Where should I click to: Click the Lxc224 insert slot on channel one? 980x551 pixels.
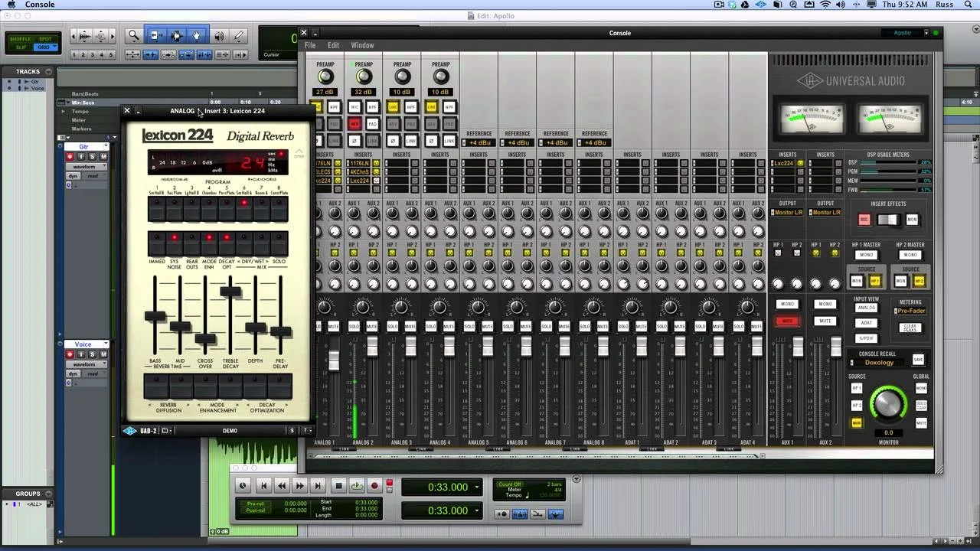tap(325, 182)
